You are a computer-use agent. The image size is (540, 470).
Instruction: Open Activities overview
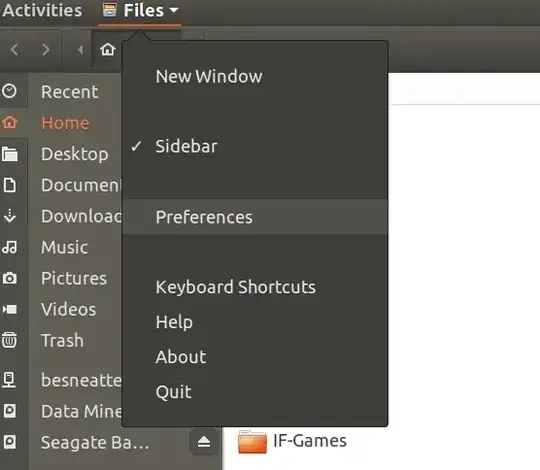click(42, 10)
